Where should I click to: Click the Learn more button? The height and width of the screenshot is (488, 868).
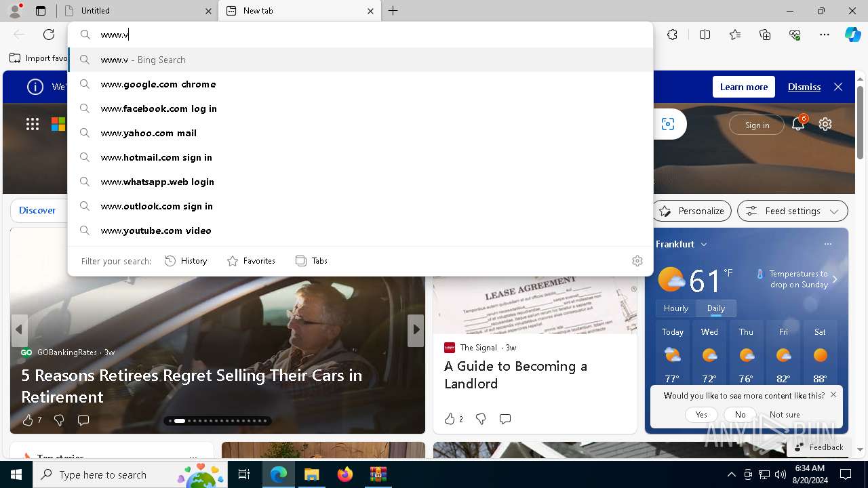pyautogui.click(x=744, y=87)
